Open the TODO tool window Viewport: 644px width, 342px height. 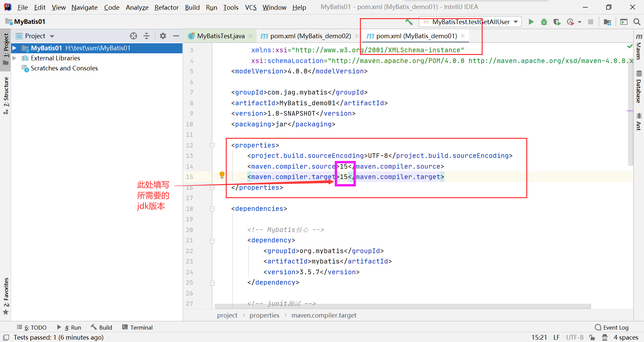tap(32, 328)
